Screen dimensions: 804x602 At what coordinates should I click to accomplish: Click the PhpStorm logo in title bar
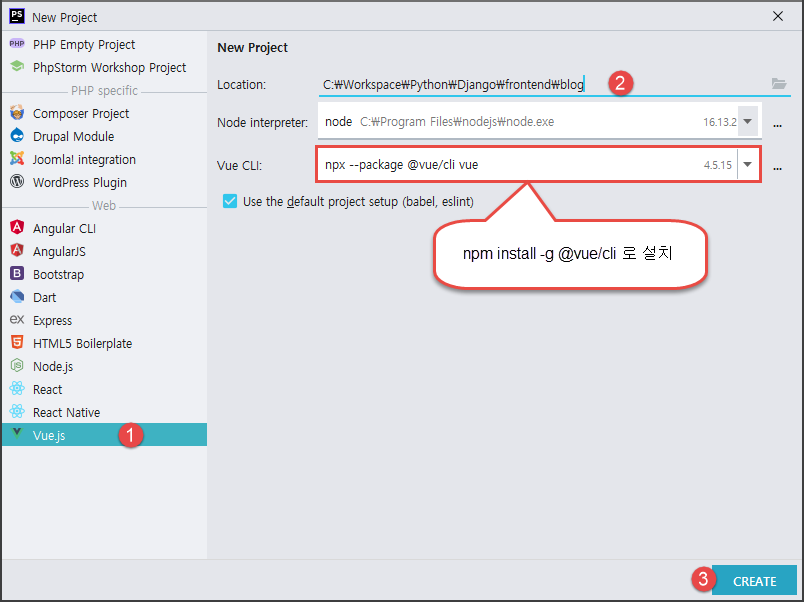pyautogui.click(x=16, y=16)
